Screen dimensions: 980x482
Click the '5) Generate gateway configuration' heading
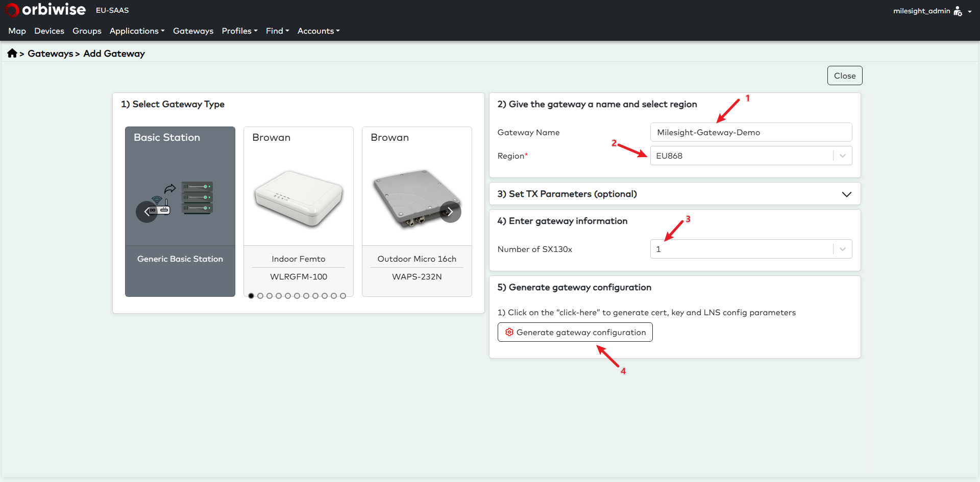[574, 287]
